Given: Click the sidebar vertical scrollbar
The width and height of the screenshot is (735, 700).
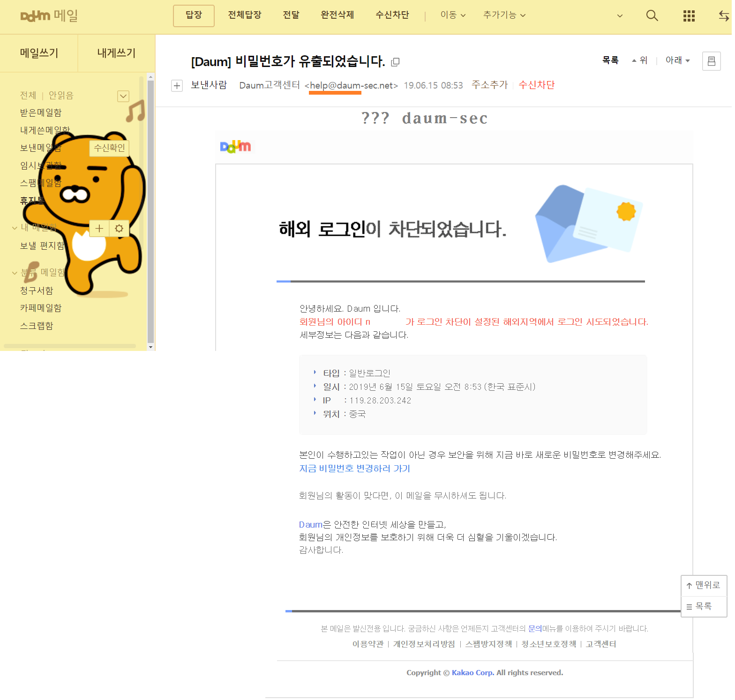Looking at the screenshot, I should 150,212.
